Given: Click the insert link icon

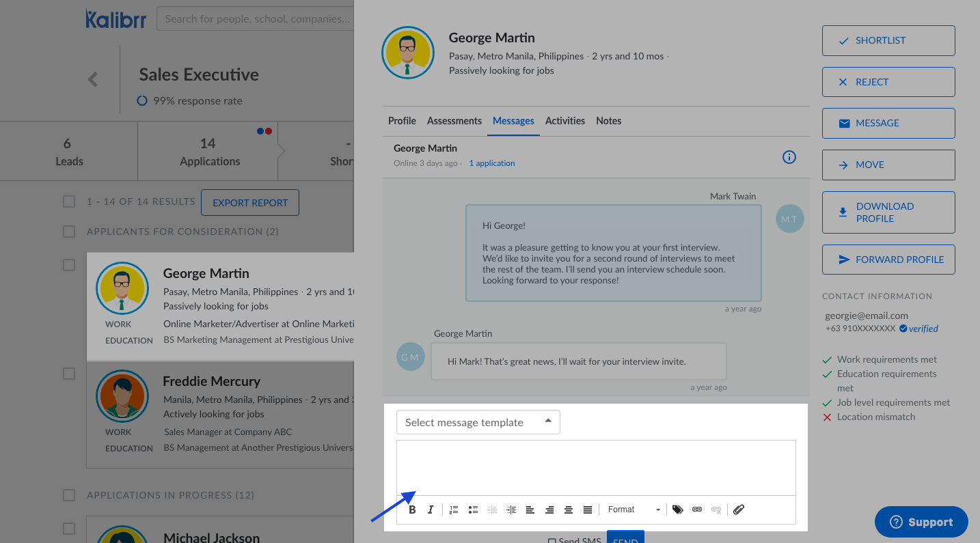Looking at the screenshot, I should pos(697,510).
